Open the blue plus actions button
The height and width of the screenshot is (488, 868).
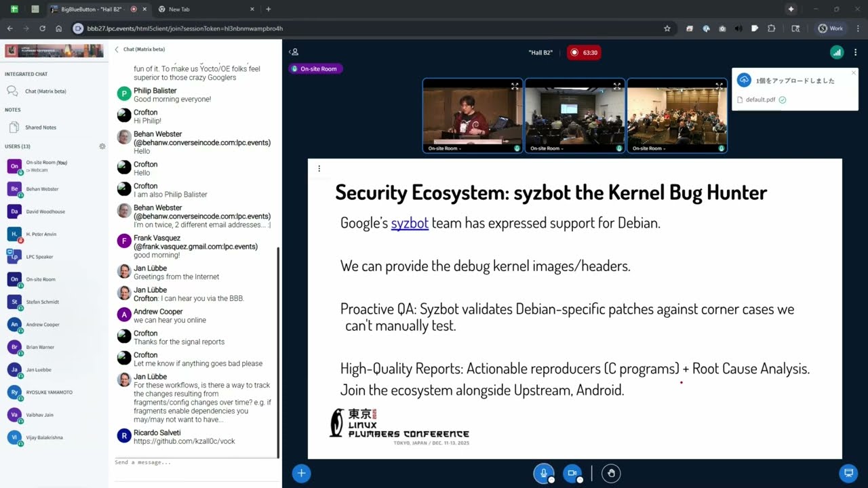(301, 473)
